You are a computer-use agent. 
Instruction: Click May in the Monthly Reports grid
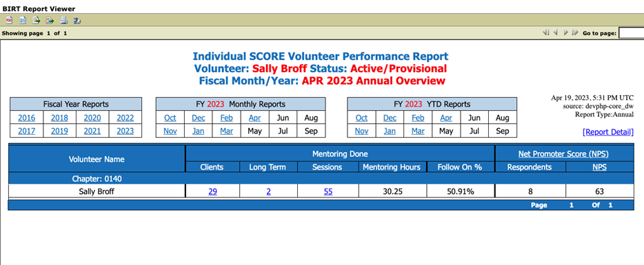[254, 131]
